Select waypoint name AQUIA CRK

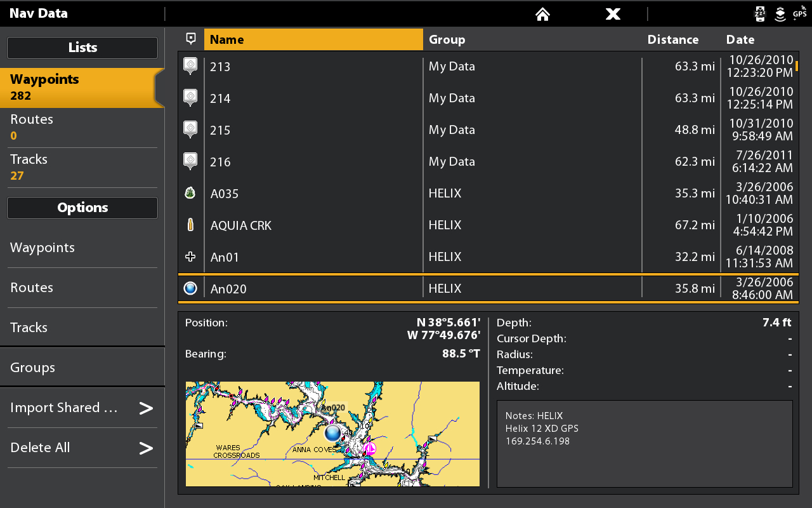(241, 225)
